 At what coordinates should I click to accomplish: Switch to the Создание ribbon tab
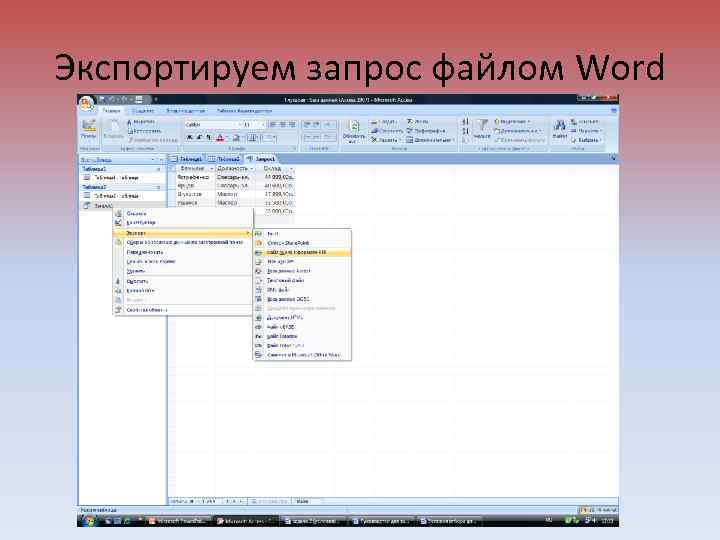[143, 111]
